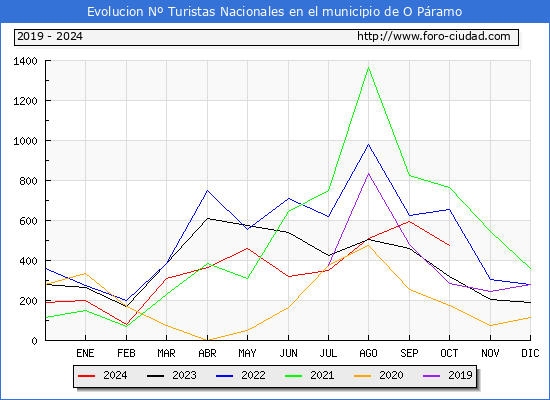Screen dimensions: 550x400
Task: Click the 0 y-axis value
Action: click(34, 341)
